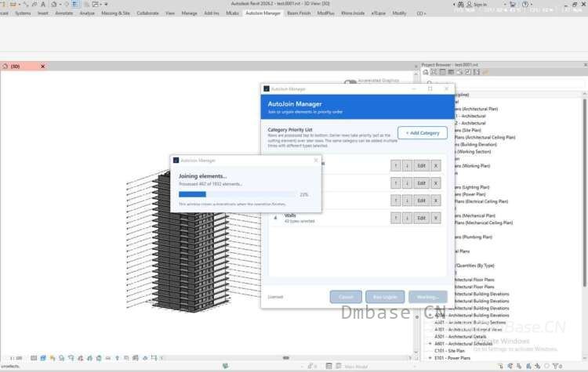Edit the Walls category row

click(x=422, y=218)
